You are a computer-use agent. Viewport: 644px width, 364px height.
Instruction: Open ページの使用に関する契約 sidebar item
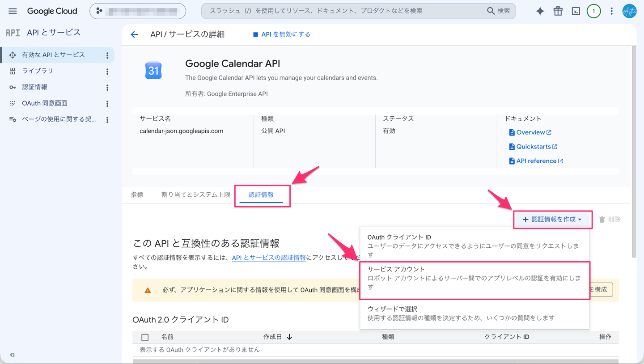[x=59, y=119]
